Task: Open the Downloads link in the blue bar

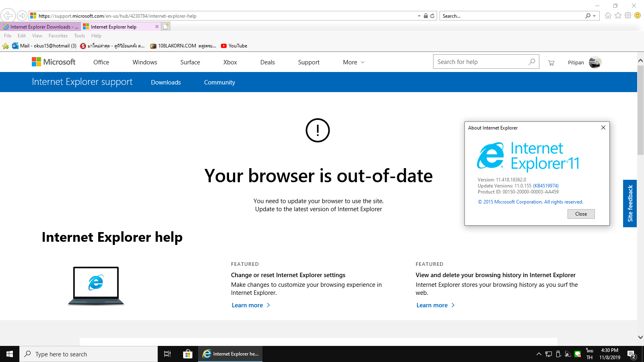Action: 166,82
